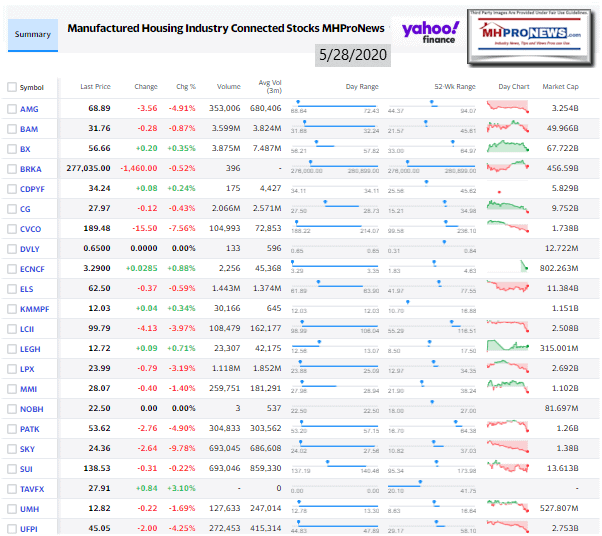Sort by the Market Cap column header

click(x=560, y=87)
